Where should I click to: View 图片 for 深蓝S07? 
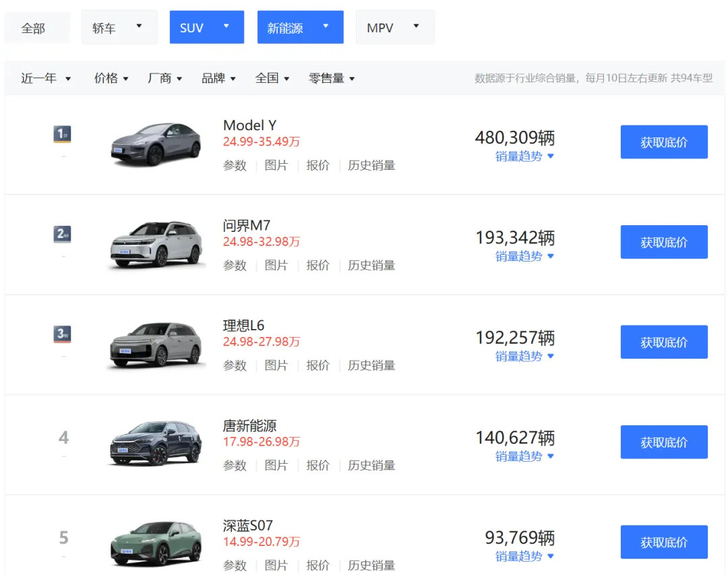point(276,566)
